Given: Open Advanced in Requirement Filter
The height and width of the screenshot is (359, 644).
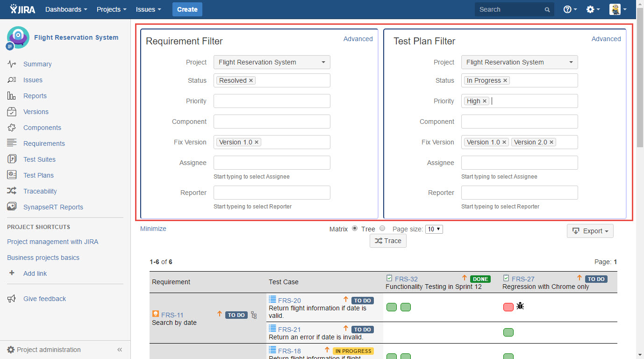Looking at the screenshot, I should [x=358, y=39].
